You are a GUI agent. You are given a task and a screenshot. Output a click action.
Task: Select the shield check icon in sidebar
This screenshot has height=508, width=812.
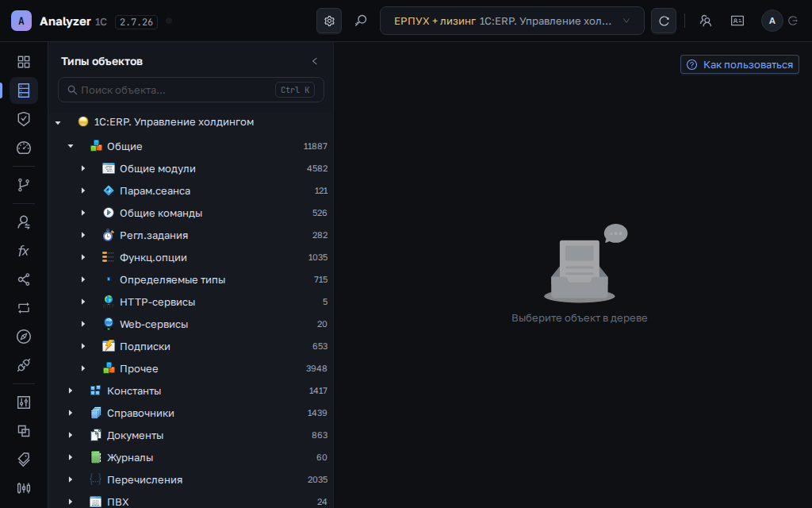click(x=24, y=119)
